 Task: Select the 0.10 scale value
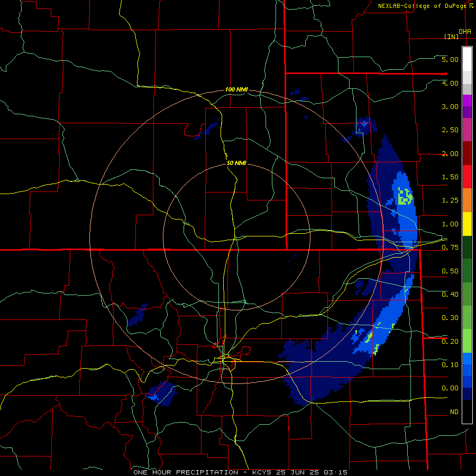(450, 365)
